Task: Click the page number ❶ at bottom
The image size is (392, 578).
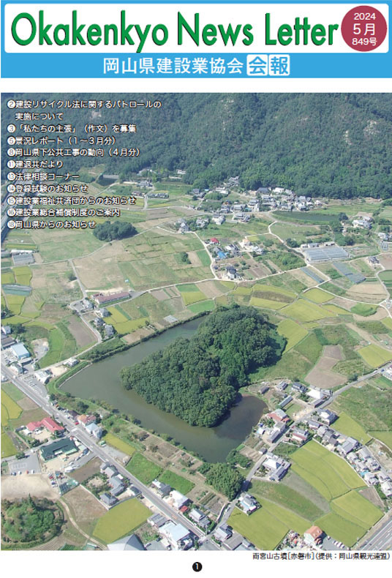Action: [197, 566]
